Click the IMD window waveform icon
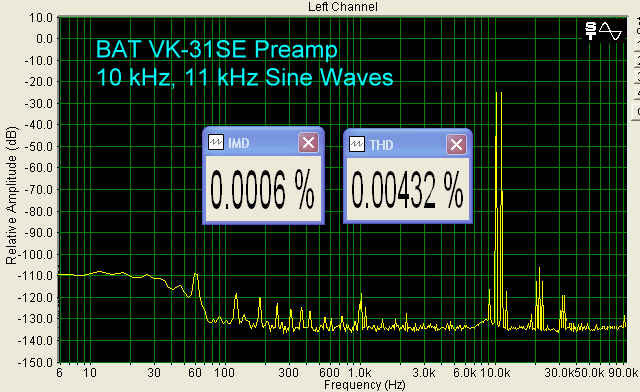This screenshot has width=640, height=392. (216, 143)
